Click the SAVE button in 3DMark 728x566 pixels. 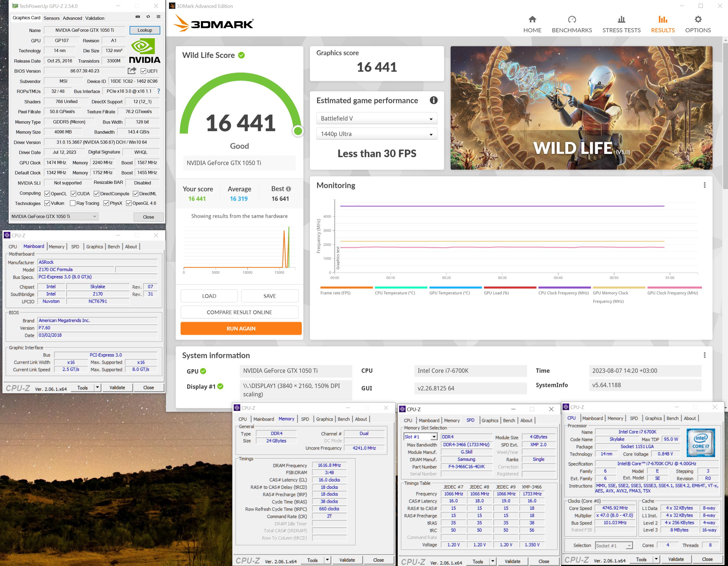(270, 296)
